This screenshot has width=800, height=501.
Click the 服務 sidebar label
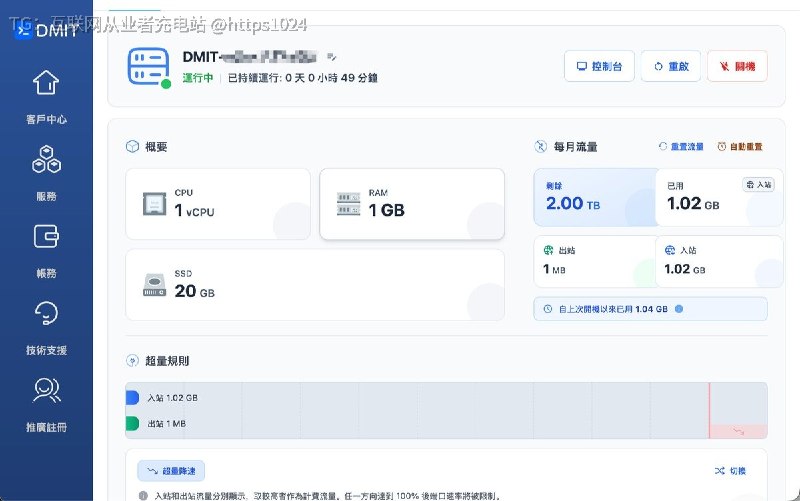coord(46,196)
